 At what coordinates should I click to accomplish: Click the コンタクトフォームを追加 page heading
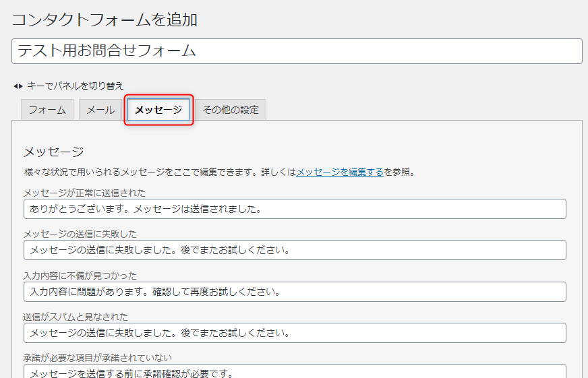click(x=105, y=20)
